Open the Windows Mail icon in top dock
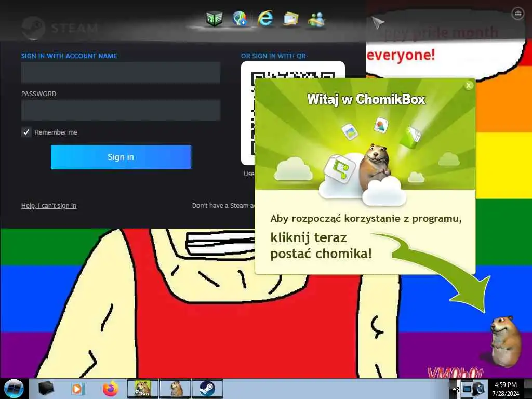 (x=291, y=19)
